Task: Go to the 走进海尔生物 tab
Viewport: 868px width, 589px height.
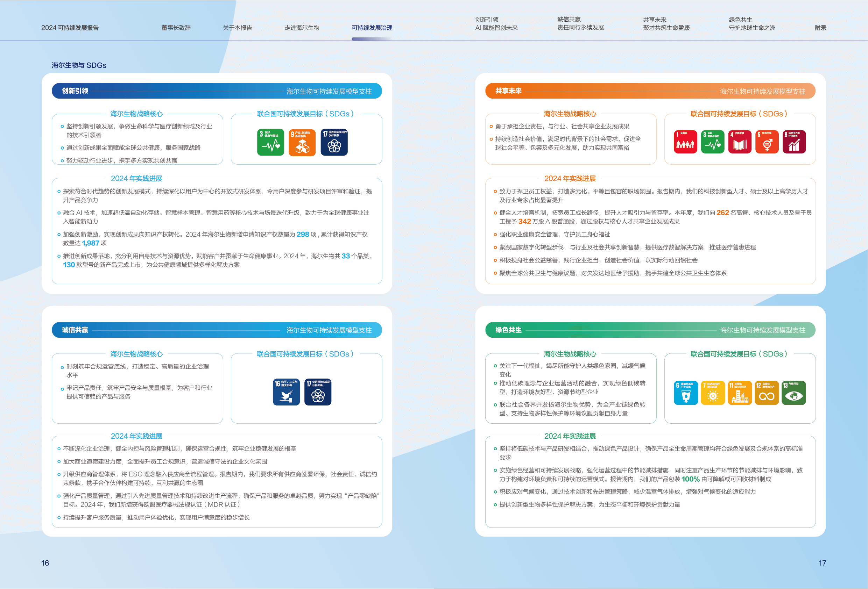Action: [302, 28]
